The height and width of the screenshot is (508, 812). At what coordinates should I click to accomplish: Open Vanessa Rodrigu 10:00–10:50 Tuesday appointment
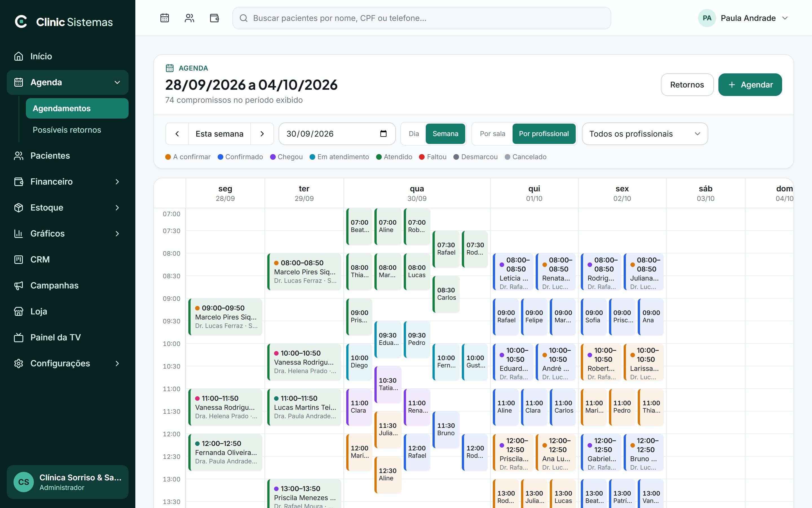[304, 362]
